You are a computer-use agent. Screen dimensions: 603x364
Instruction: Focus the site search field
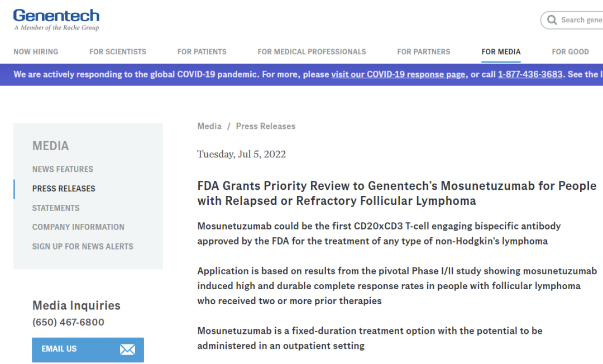point(581,20)
